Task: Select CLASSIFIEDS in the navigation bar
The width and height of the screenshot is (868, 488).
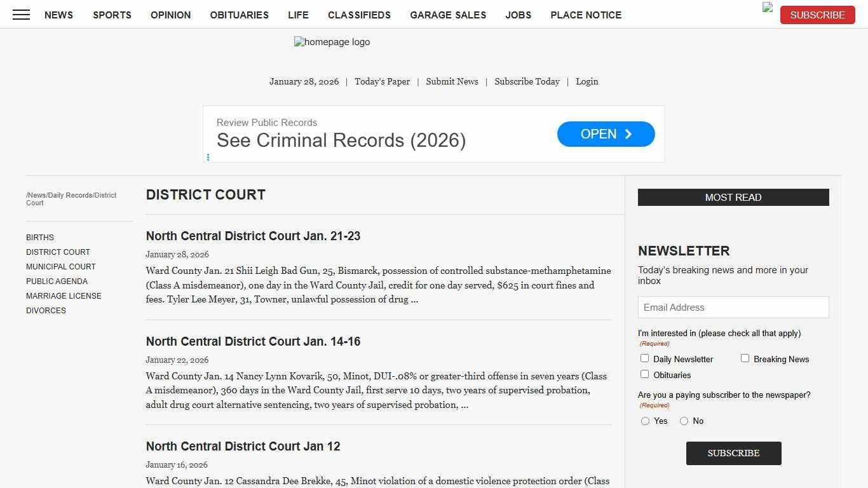Action: tap(359, 15)
